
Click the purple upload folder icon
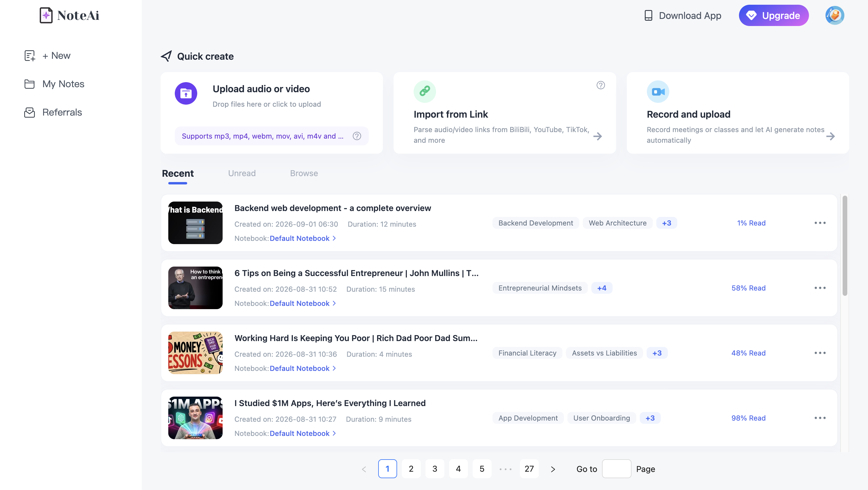[x=186, y=93]
